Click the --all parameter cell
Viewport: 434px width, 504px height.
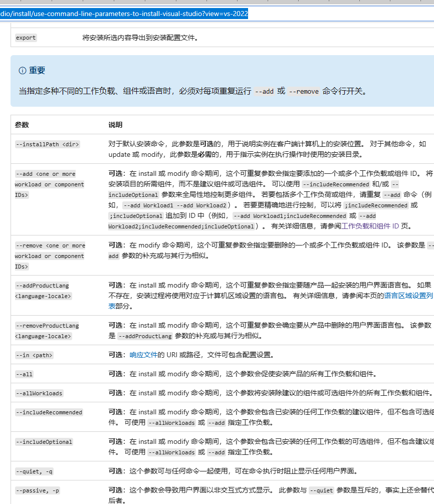[x=24, y=374]
